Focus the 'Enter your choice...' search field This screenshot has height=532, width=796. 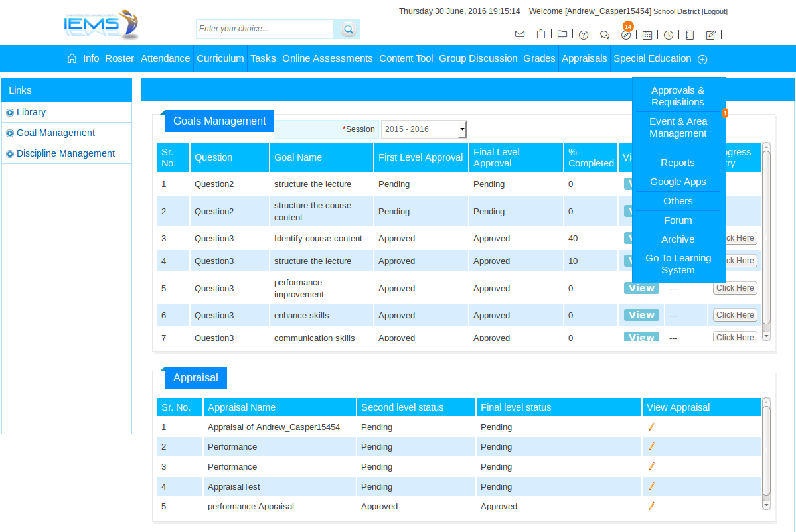pyautogui.click(x=264, y=29)
